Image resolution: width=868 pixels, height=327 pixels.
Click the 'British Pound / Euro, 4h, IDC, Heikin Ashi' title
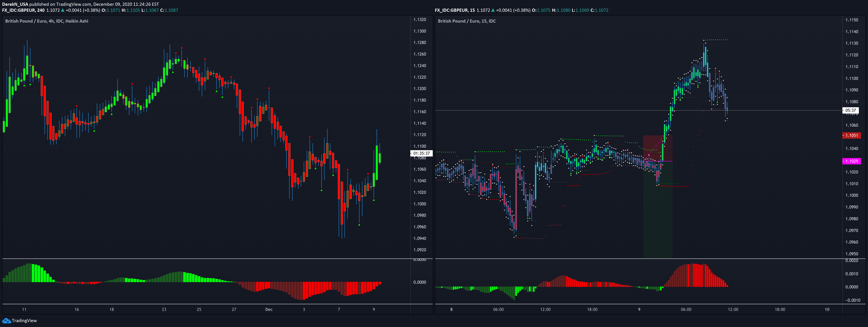pyautogui.click(x=47, y=21)
